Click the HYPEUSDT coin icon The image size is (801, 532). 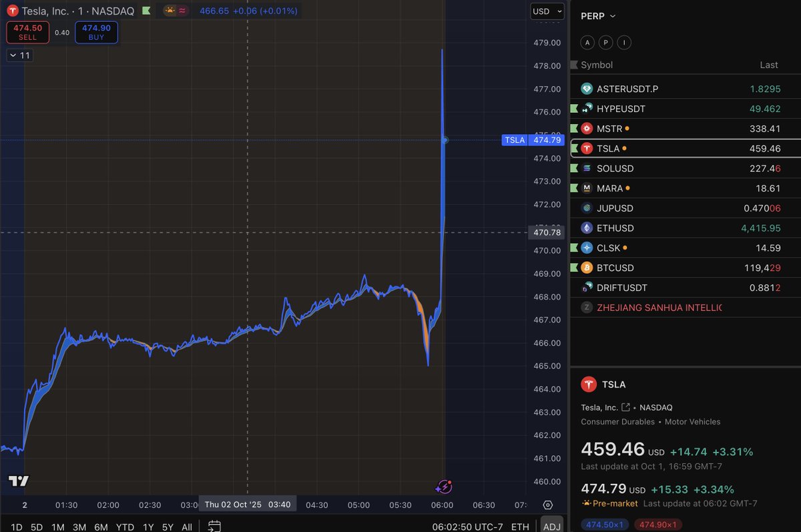pos(587,109)
